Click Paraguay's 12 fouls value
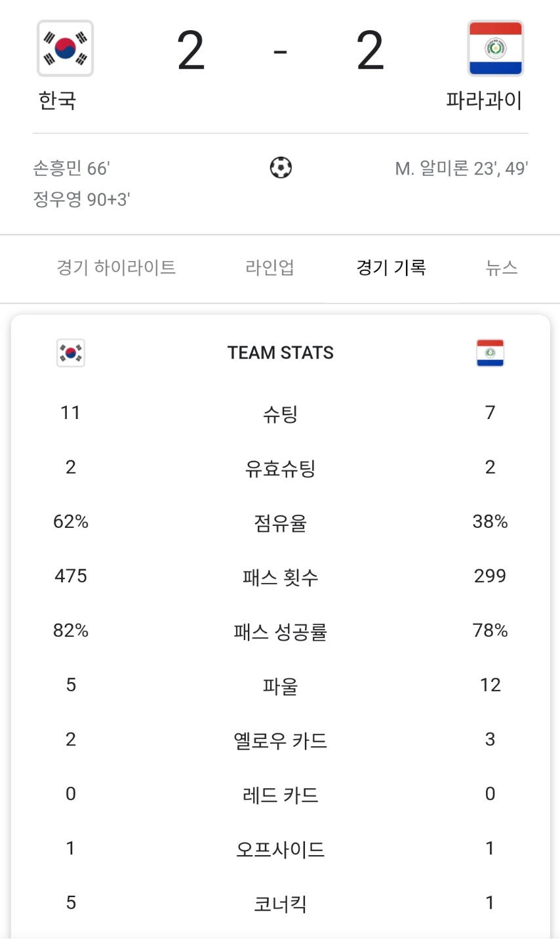This screenshot has height=943, width=560. 490,685
